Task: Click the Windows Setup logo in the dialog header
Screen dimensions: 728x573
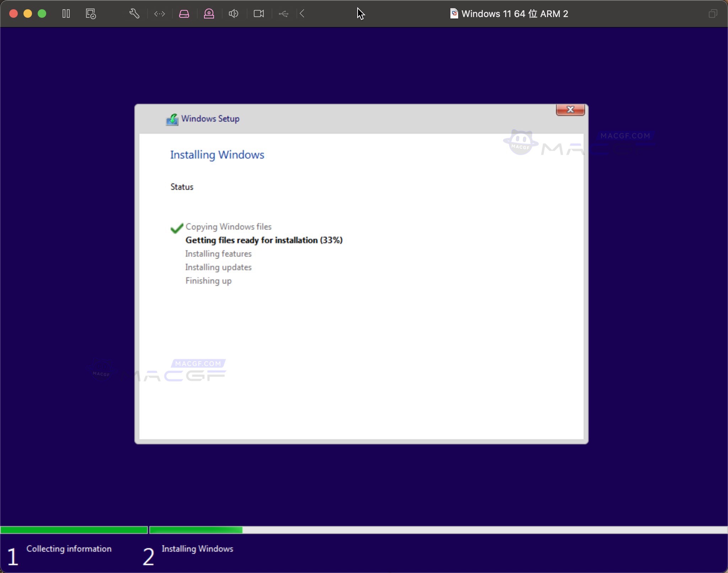Action: click(173, 119)
